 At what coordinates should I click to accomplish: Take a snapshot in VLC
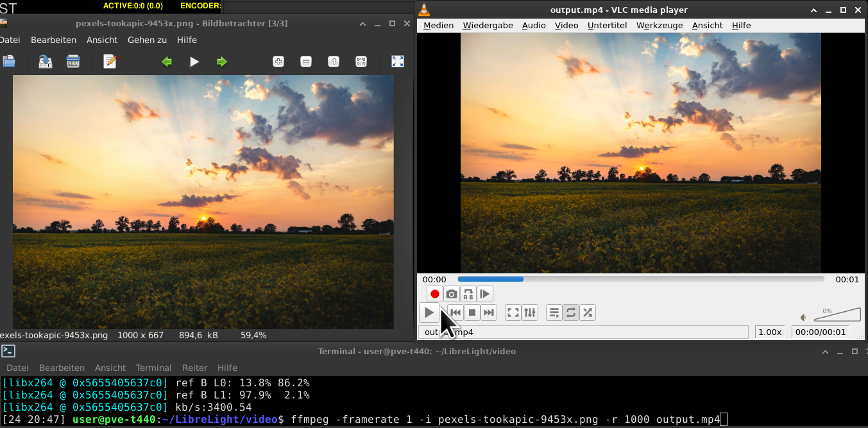pos(452,294)
